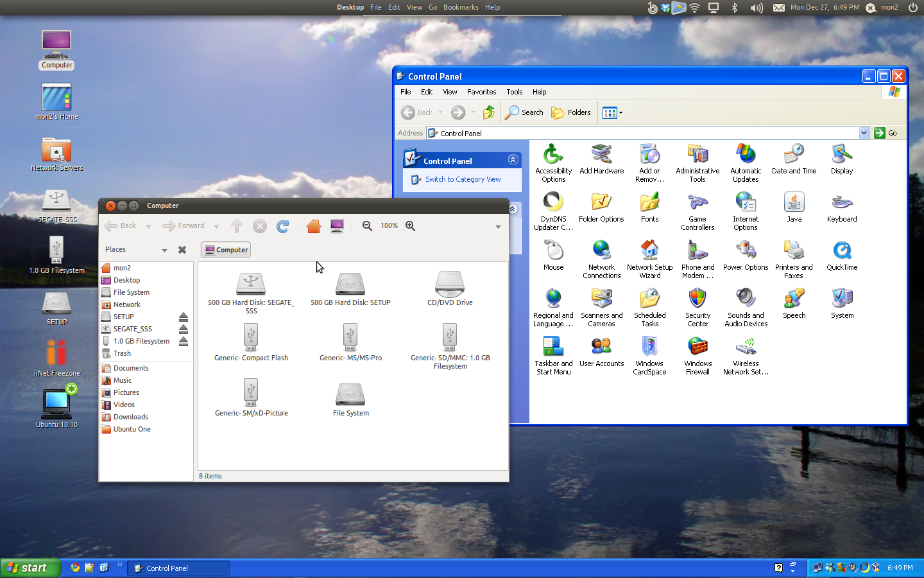The width and height of the screenshot is (924, 578).
Task: Click Control Panel taskbar button
Action: pos(178,568)
